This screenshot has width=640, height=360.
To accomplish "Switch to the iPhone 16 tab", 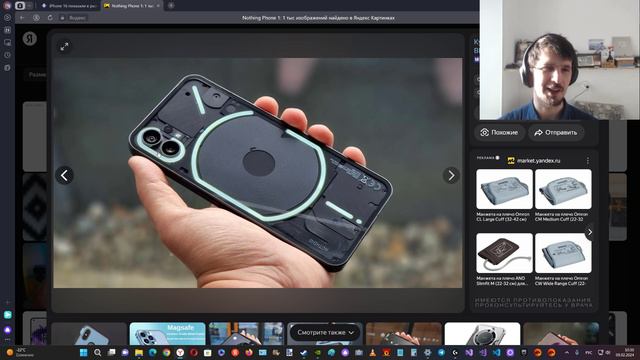I will click(69, 6).
